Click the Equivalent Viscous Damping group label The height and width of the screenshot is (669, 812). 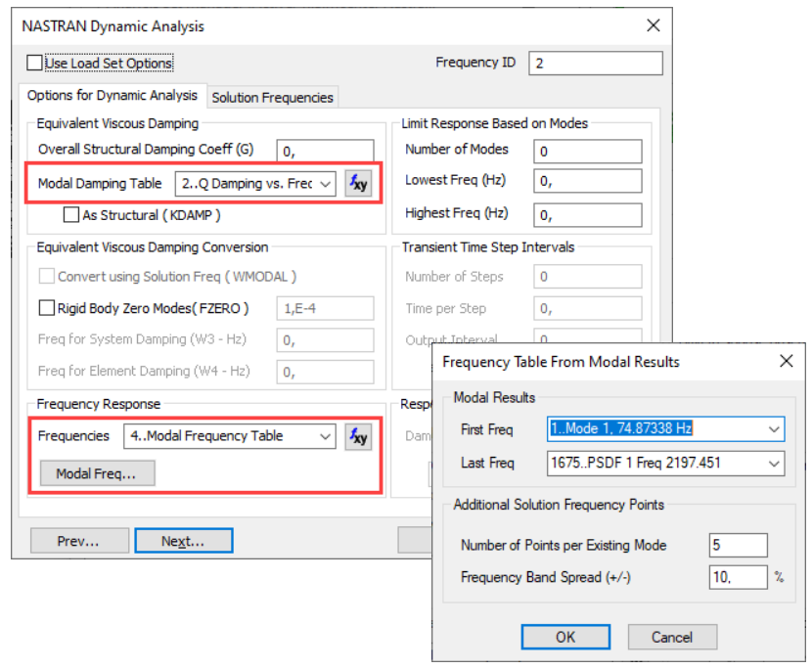[117, 123]
